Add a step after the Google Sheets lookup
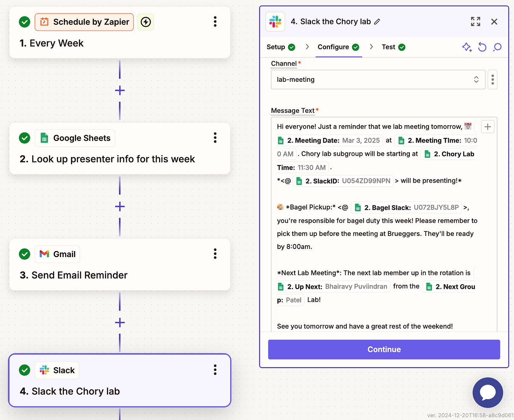This screenshot has width=514, height=420. [120, 206]
